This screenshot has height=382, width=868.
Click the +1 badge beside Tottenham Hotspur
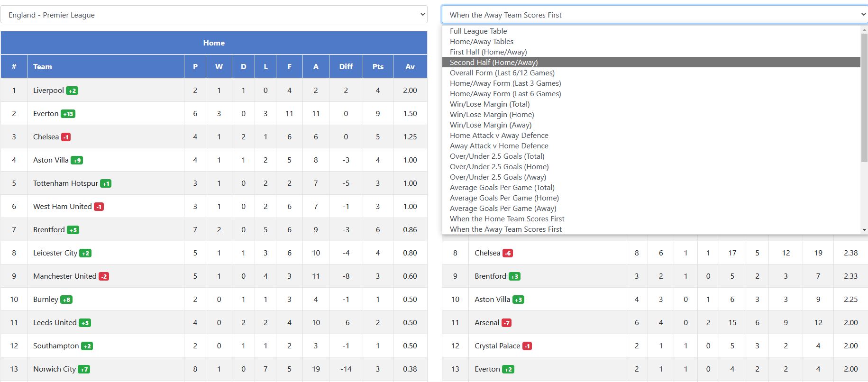pos(105,183)
